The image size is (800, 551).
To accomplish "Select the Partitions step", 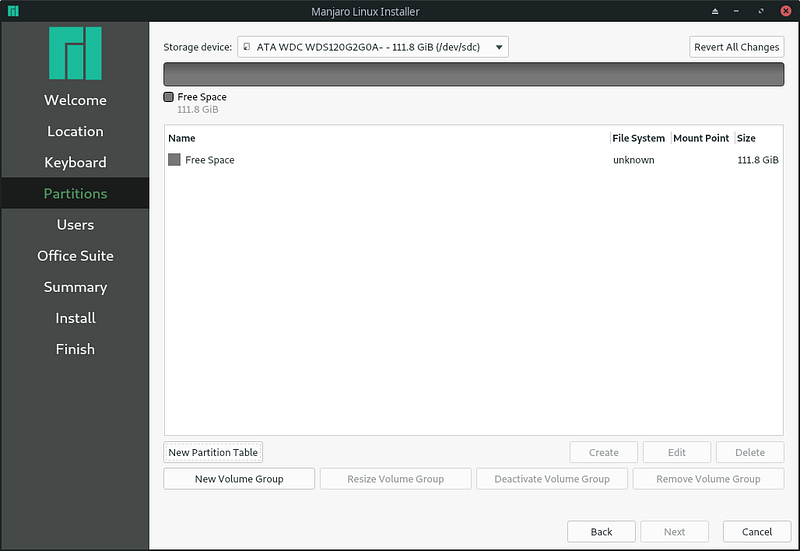I will point(75,193).
